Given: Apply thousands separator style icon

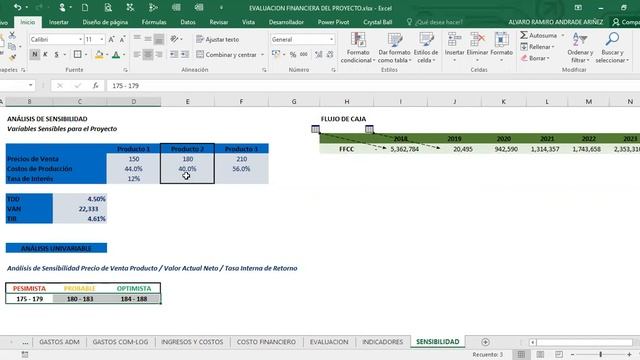Looking at the screenshot, I should (304, 54).
